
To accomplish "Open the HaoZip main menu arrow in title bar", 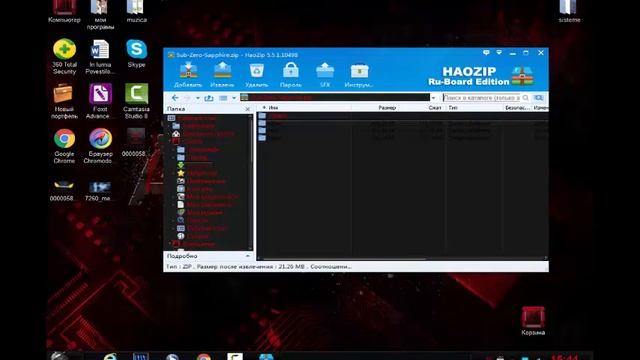I will (x=499, y=53).
